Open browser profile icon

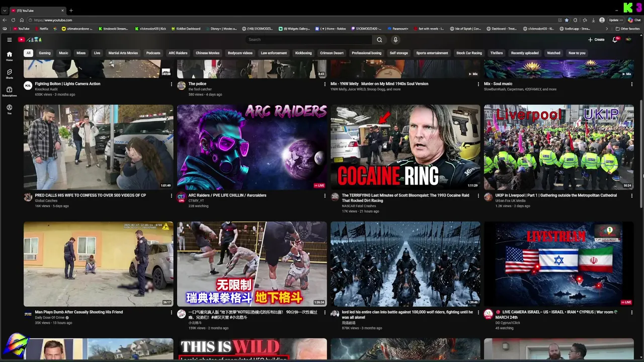602,20
